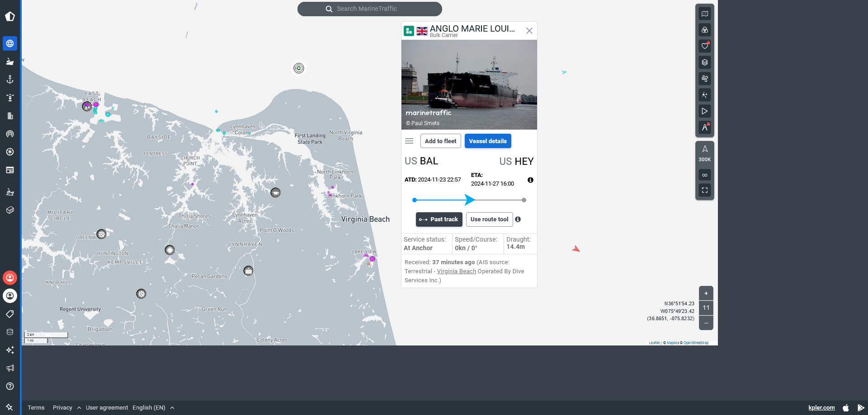Click the voyage progress arrow marker

470,200
